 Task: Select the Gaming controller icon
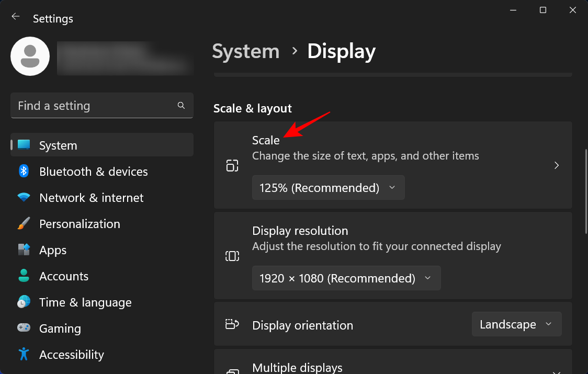[x=24, y=328]
